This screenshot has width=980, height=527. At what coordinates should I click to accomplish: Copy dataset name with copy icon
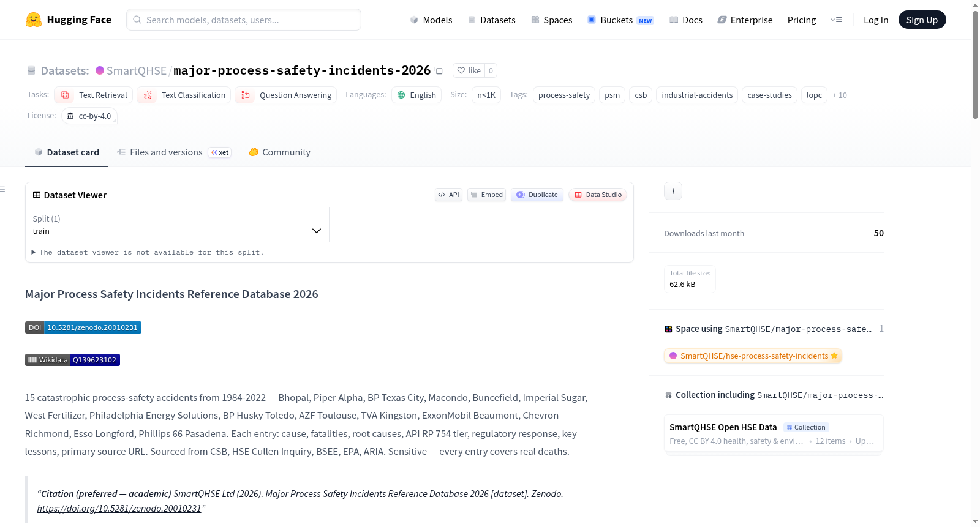tap(439, 70)
